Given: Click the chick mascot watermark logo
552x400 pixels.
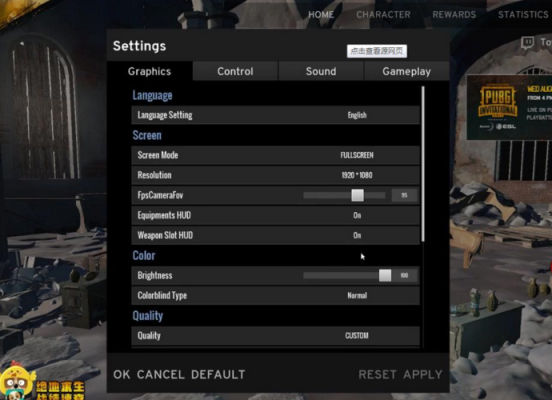Looking at the screenshot, I should (16, 383).
